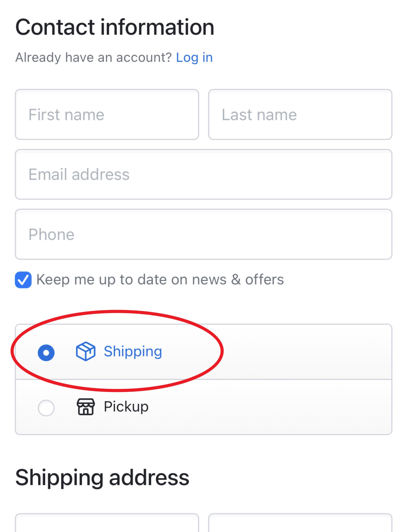Click the Log in link

coord(194,58)
